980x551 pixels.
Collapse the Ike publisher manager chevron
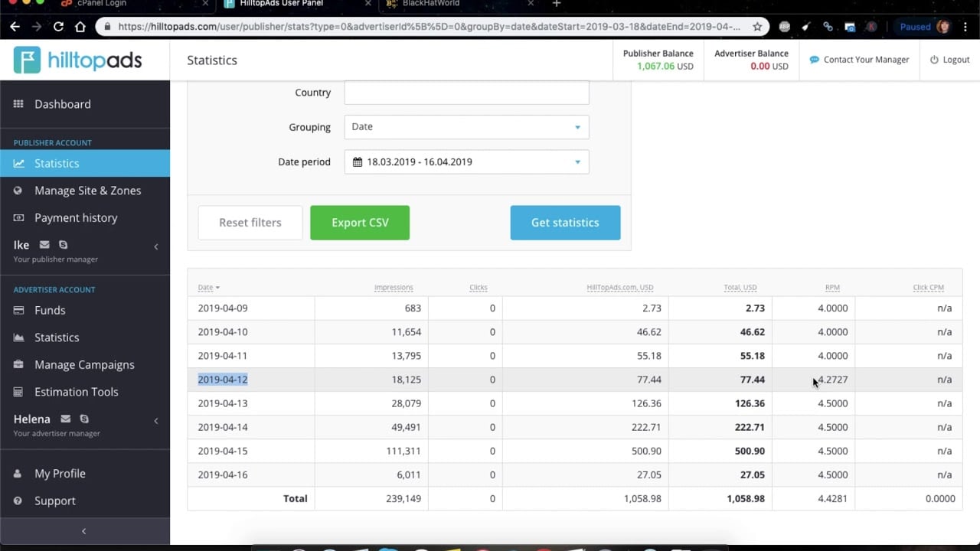point(156,246)
